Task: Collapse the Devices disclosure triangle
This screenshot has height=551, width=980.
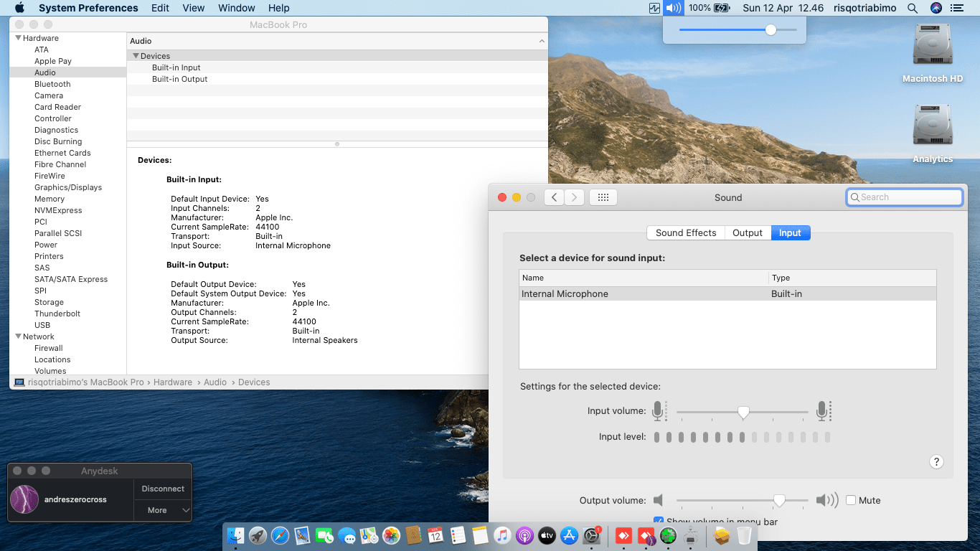Action: [136, 56]
